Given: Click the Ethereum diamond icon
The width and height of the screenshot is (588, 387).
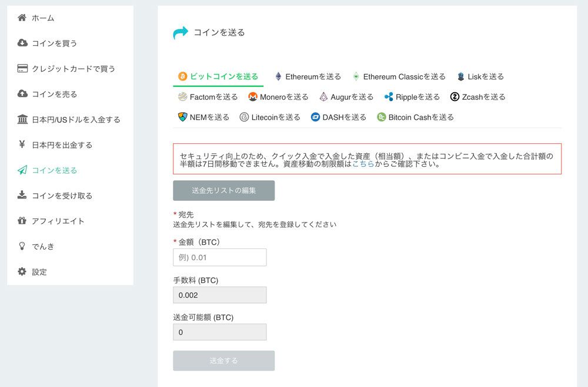Looking at the screenshot, I should tap(278, 76).
